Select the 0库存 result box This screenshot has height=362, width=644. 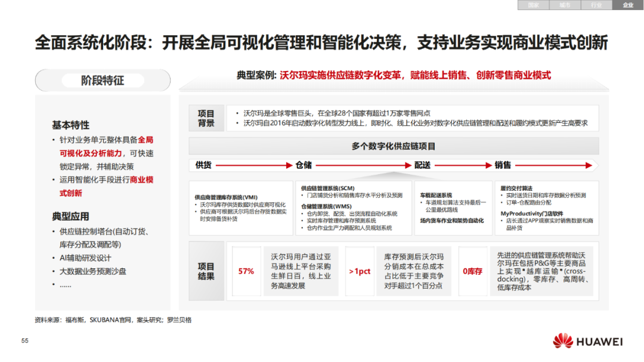coord(473,271)
